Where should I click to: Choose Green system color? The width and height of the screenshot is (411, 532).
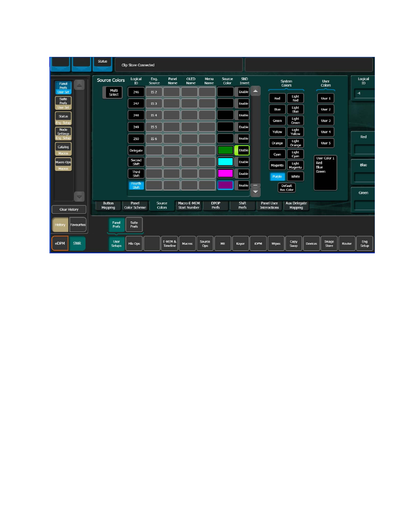click(x=277, y=121)
